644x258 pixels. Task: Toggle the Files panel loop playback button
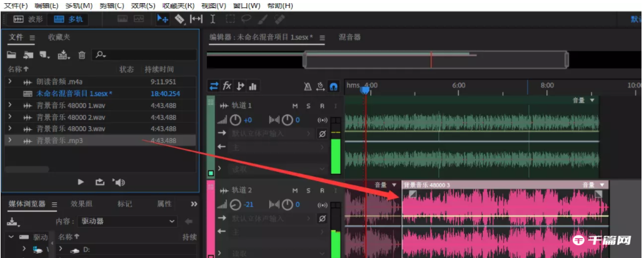coord(100,182)
